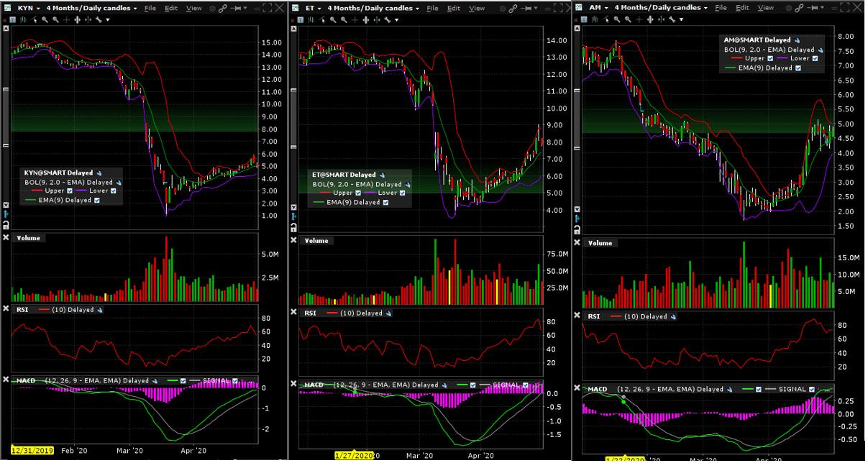Close the MACD panel in KYN chart
Viewport: 868px width, 463px height.
[6, 380]
